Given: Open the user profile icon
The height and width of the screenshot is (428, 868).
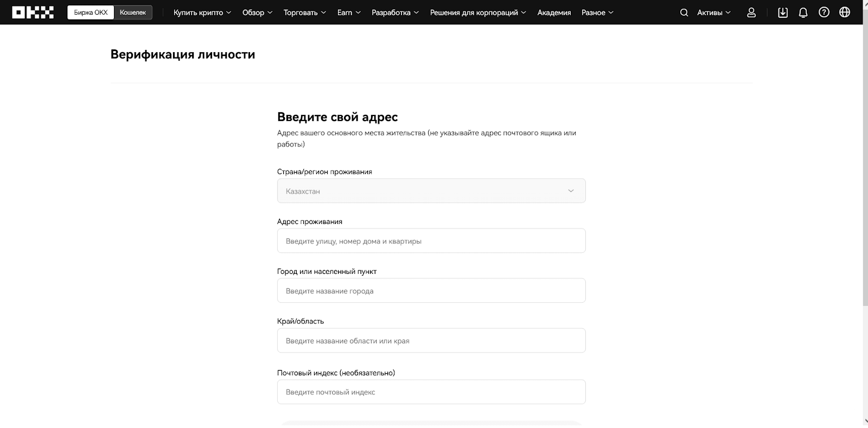Looking at the screenshot, I should click(751, 12).
